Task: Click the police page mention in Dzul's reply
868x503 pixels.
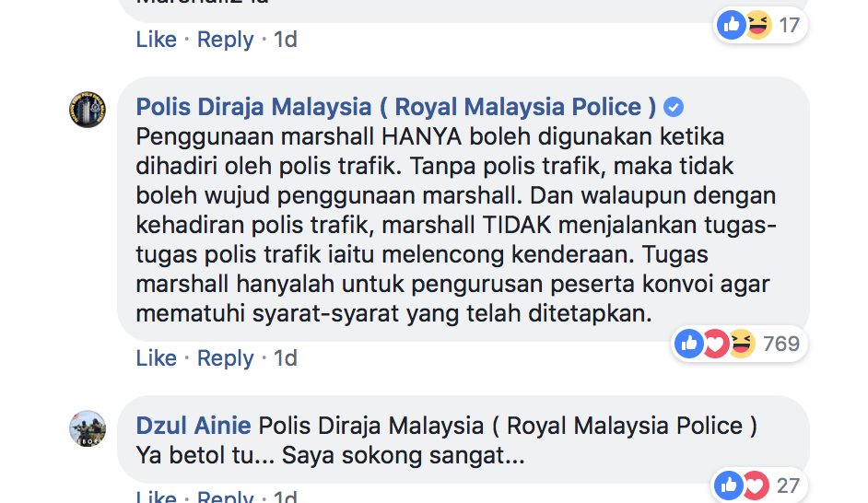Action: 508,426
